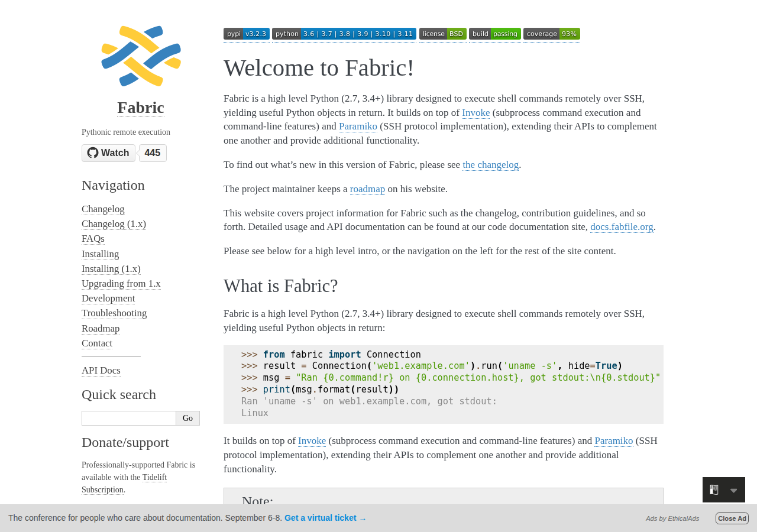Open the changelog link in body text

pyautogui.click(x=490, y=165)
